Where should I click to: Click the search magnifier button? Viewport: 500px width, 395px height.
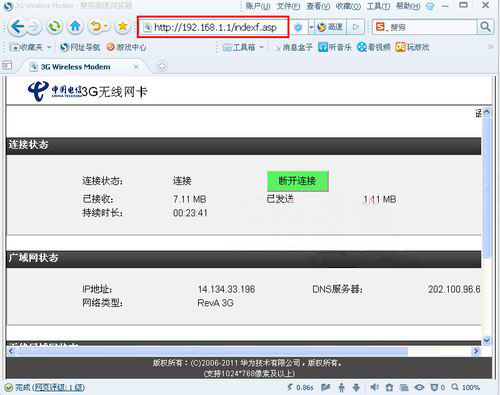(485, 27)
